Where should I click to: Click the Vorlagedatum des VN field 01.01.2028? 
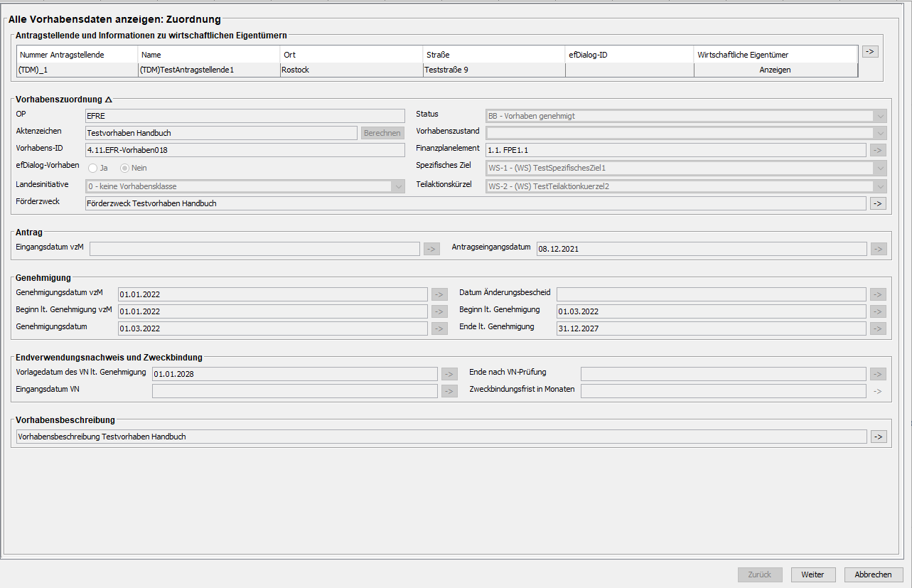[294, 374]
